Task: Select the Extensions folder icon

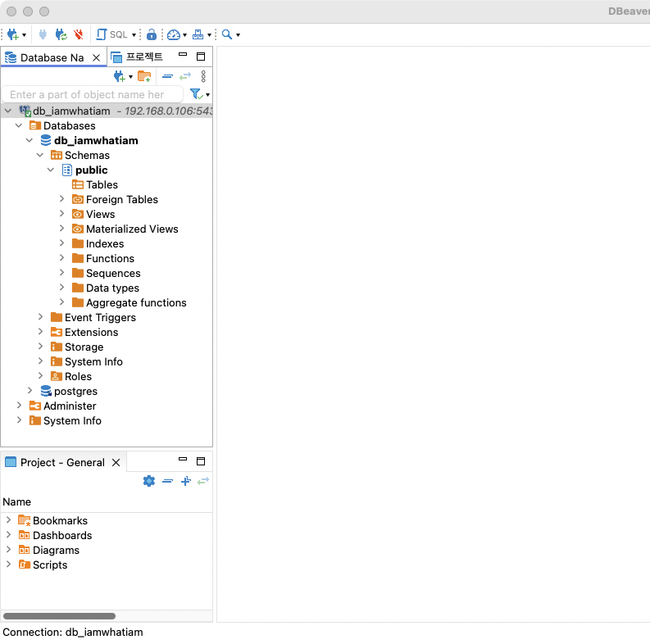Action: [x=57, y=332]
